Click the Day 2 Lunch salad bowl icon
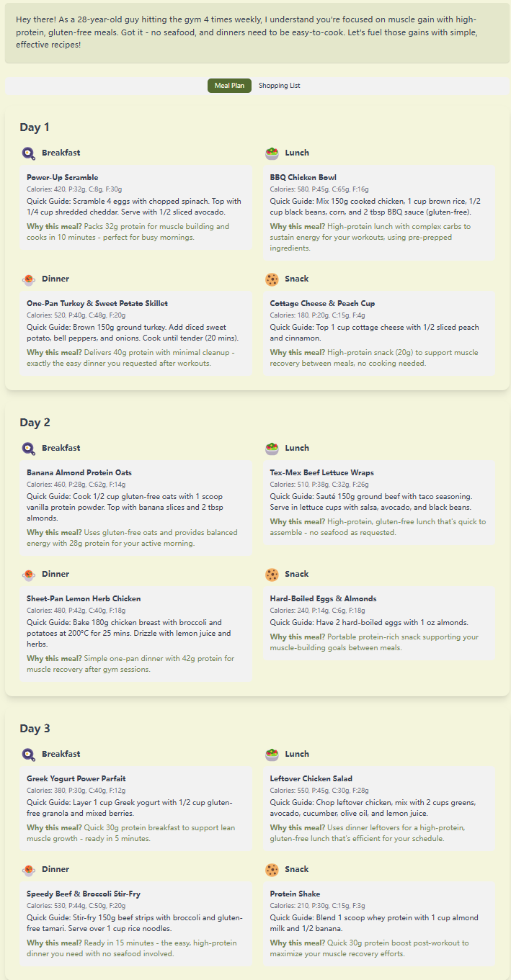Screen dimensions: 511x980 pyautogui.click(x=272, y=449)
